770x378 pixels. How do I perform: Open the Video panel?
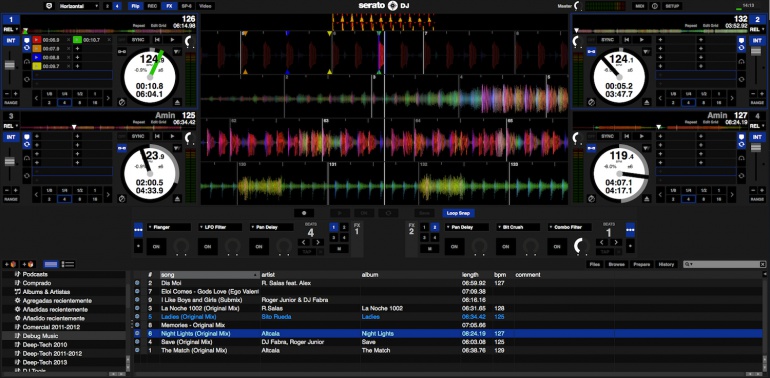205,6
